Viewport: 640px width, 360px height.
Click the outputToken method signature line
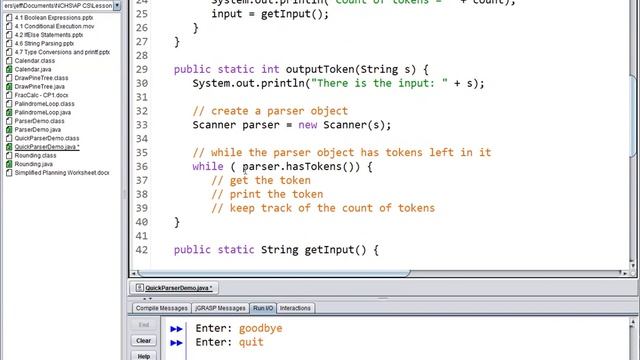[x=301, y=69]
